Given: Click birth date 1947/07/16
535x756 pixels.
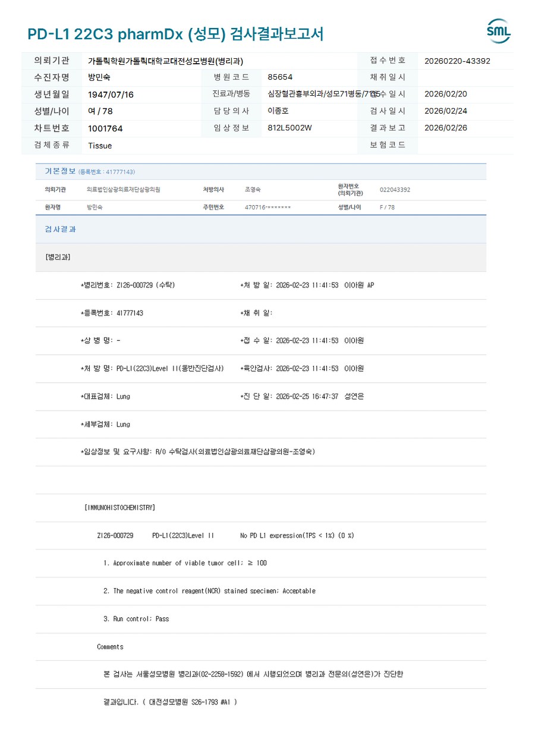Looking at the screenshot, I should point(111,95).
